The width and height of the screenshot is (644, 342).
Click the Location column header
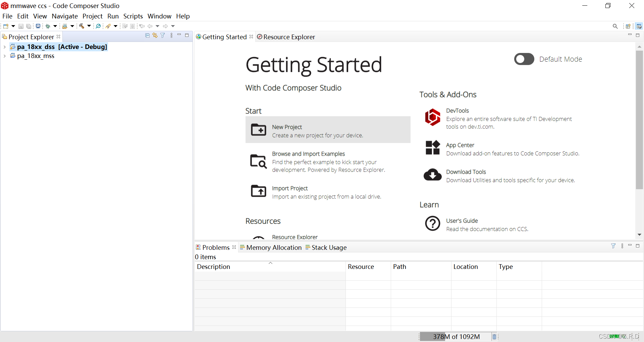point(474,267)
